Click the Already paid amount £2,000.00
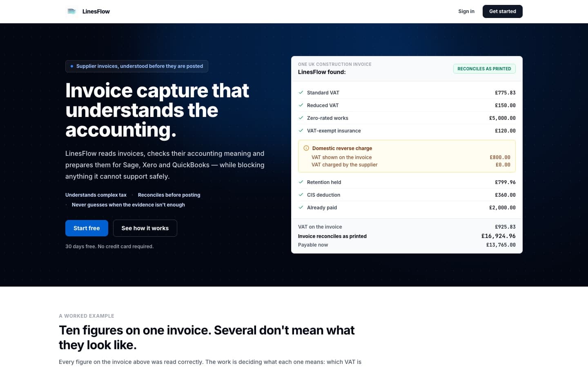This screenshot has height=368, width=588. pos(502,208)
